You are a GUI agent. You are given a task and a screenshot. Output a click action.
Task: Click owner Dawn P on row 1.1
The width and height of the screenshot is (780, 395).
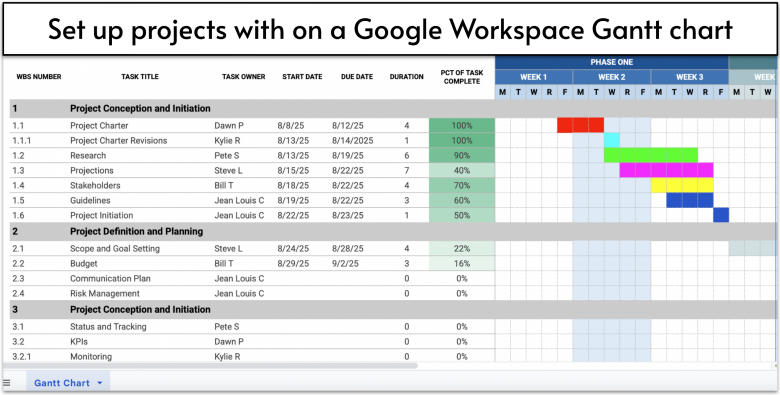229,125
